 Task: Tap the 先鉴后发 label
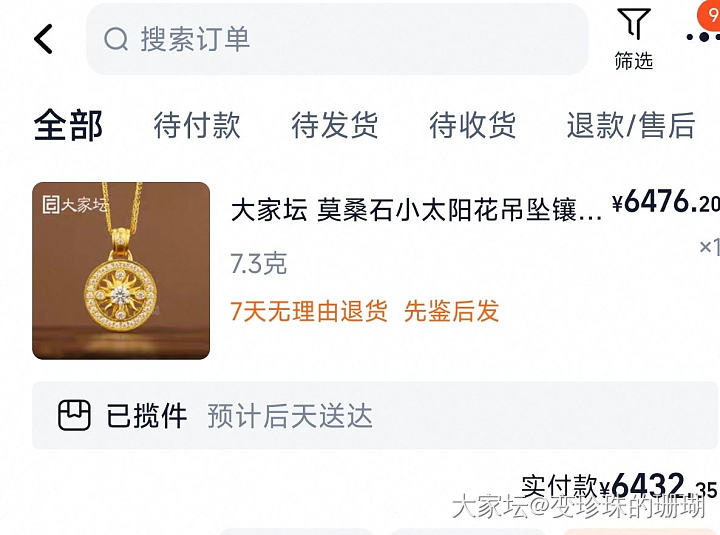[451, 311]
